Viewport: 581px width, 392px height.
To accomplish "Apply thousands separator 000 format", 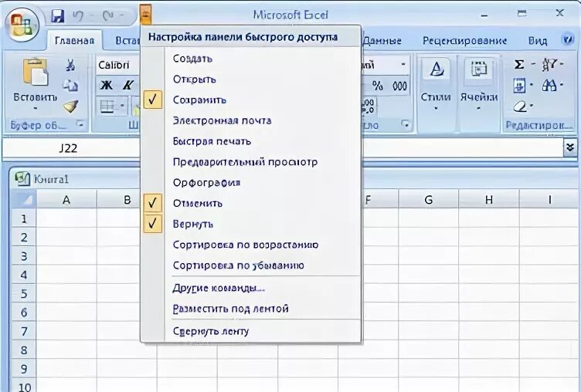I will pyautogui.click(x=399, y=86).
